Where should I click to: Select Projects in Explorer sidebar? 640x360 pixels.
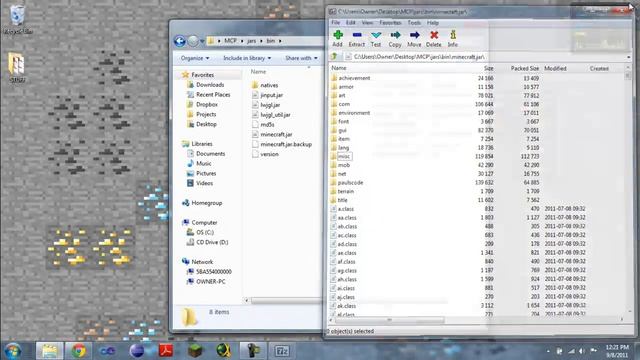click(x=206, y=114)
